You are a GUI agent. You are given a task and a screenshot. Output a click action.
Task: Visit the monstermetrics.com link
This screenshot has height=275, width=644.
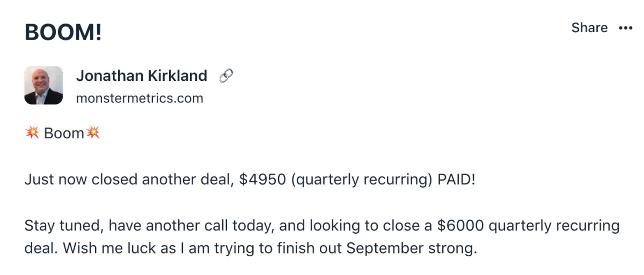point(140,99)
